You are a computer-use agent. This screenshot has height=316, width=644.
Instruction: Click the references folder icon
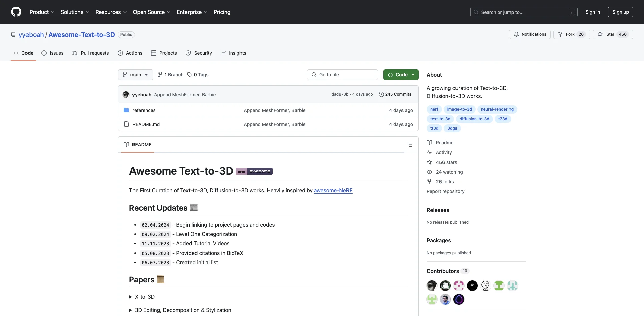[126, 110]
